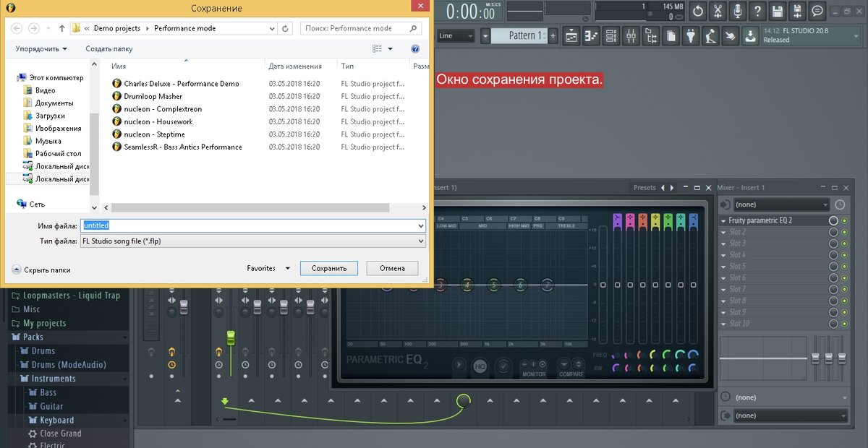Click the download content library icon
This screenshot has height=448, width=868.
click(751, 35)
